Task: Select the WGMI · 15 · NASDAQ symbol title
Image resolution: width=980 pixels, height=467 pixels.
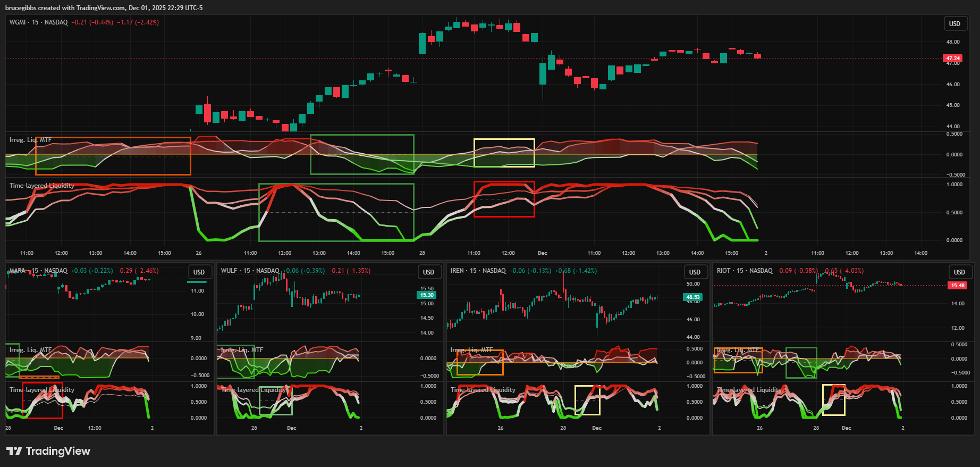Action: click(x=38, y=22)
